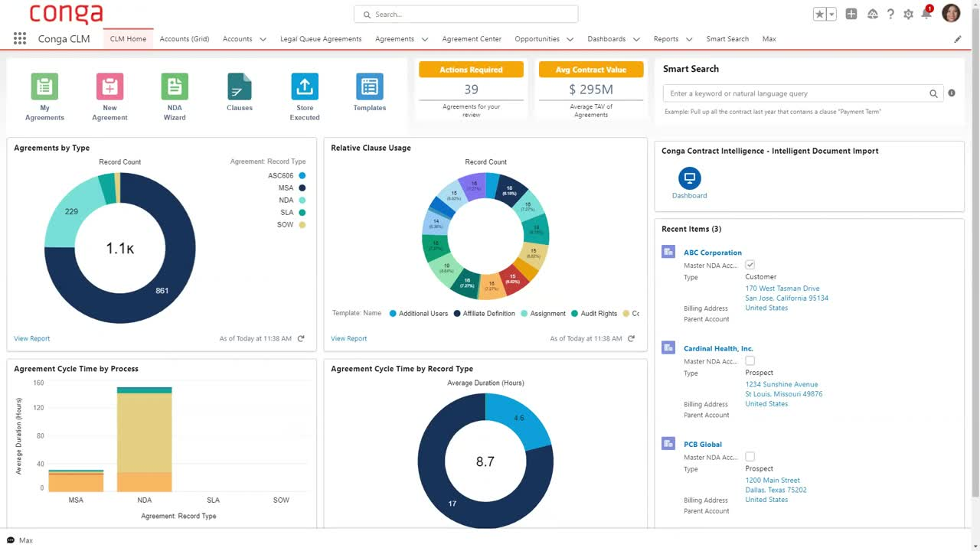This screenshot has height=551, width=980.
Task: Open the global actions plus icon
Action: [x=851, y=14]
